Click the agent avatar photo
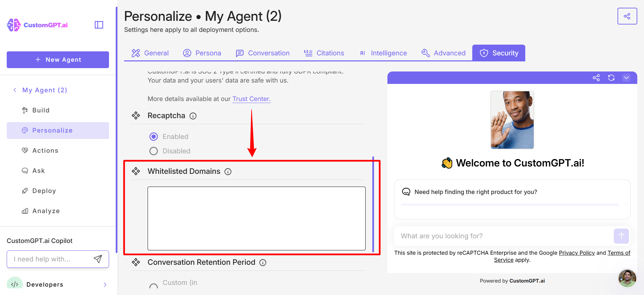 pyautogui.click(x=512, y=120)
